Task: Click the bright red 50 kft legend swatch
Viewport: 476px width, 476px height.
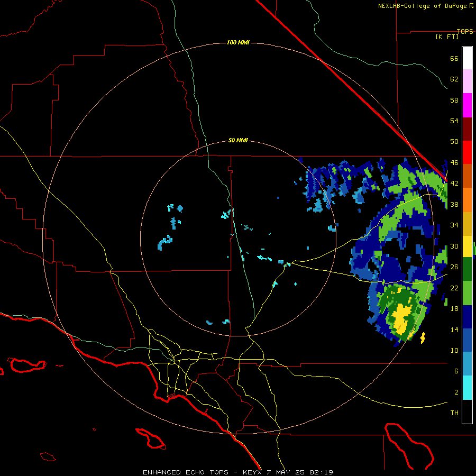Action: (467, 152)
